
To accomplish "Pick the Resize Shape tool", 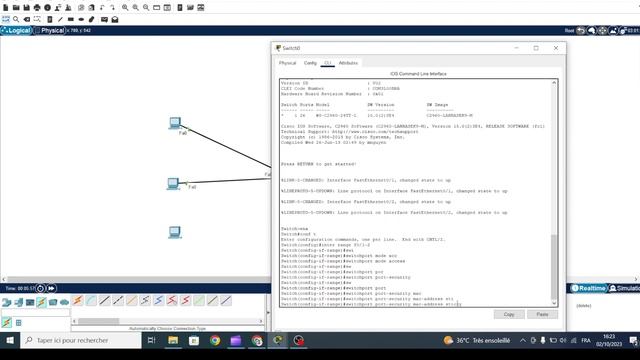I will click(37, 19).
